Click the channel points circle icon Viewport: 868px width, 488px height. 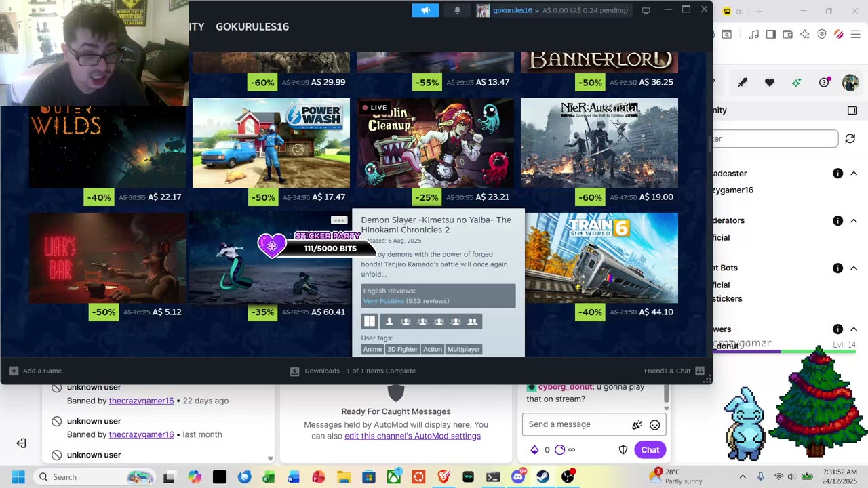pyautogui.click(x=559, y=449)
